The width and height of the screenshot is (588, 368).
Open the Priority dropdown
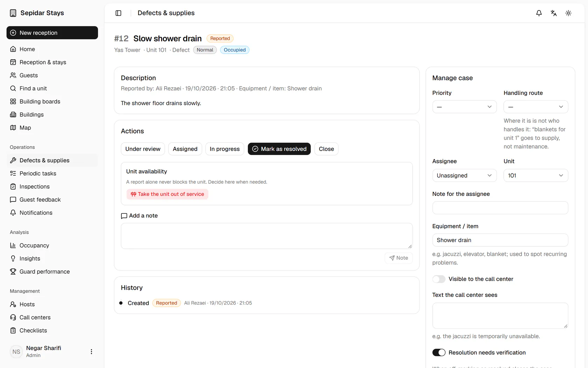[464, 107]
